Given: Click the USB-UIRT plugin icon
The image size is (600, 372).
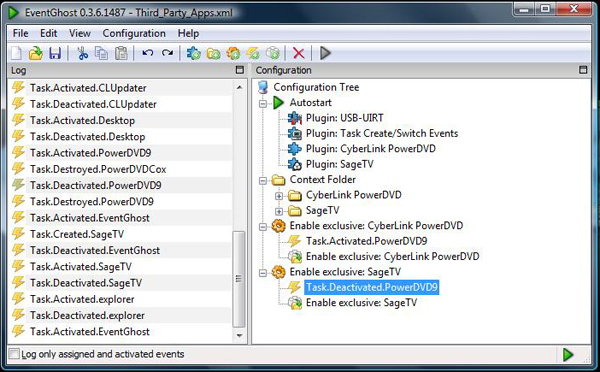Looking at the screenshot, I should click(295, 118).
